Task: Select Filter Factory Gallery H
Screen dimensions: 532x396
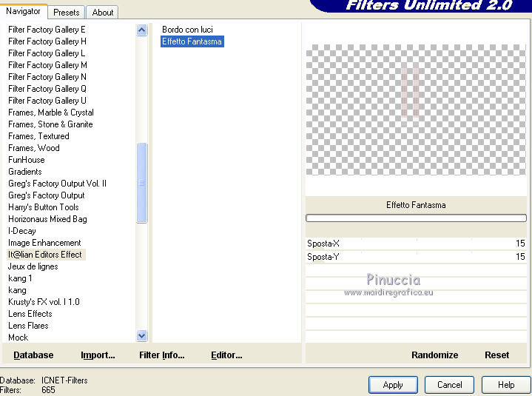Action: point(47,41)
